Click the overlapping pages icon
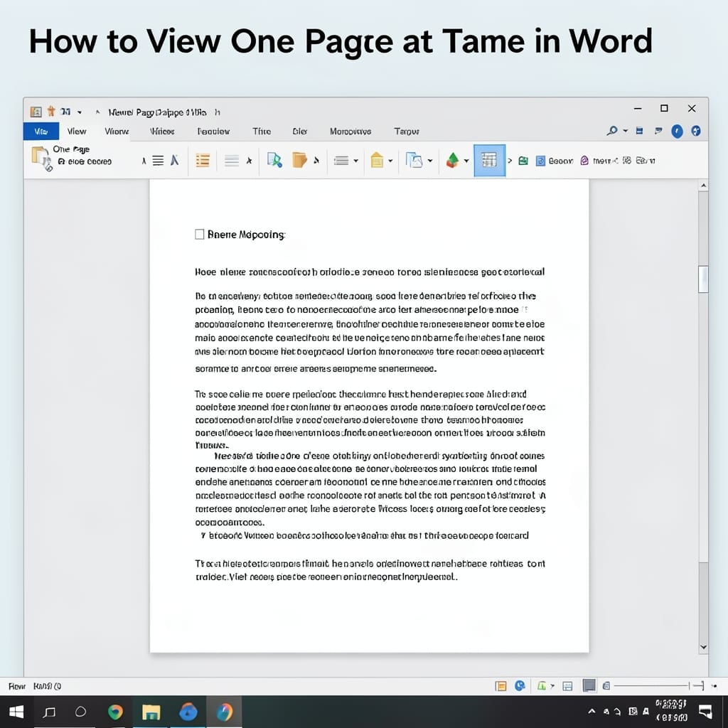Screen dimensions: 728x728 [414, 160]
